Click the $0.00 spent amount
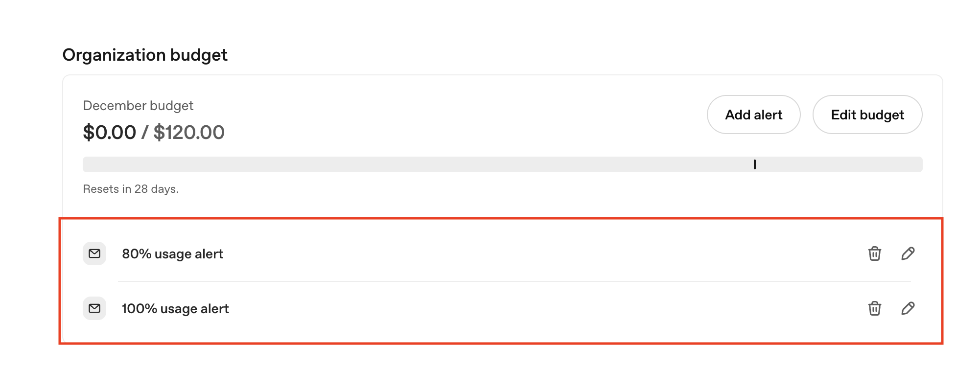Image resolution: width=980 pixels, height=368 pixels. click(x=109, y=132)
